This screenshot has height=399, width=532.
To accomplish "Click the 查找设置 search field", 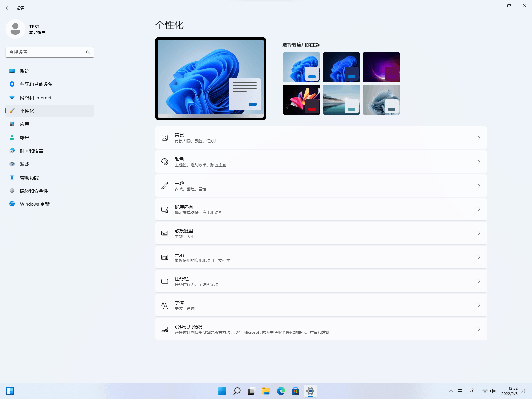I will point(50,52).
